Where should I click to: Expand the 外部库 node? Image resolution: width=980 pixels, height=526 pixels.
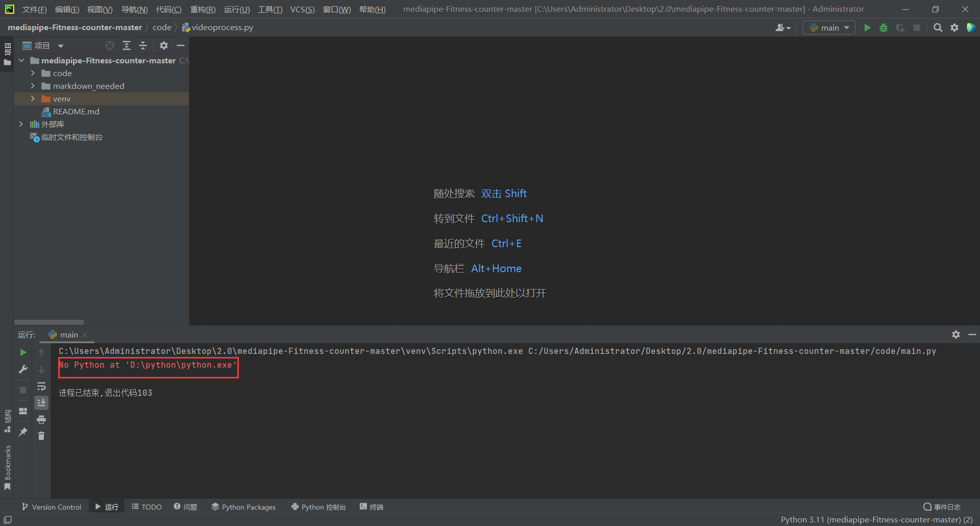coord(21,124)
